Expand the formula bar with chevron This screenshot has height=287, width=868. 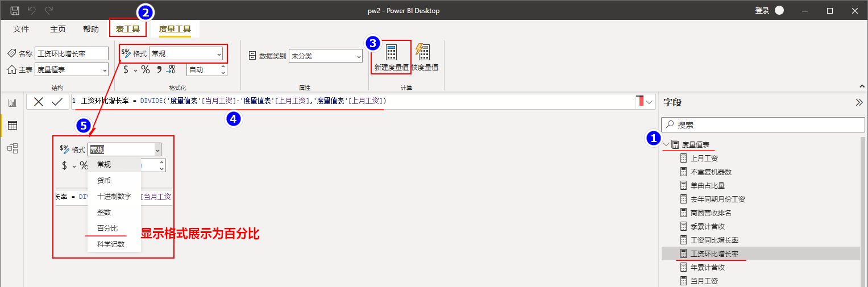click(x=650, y=102)
